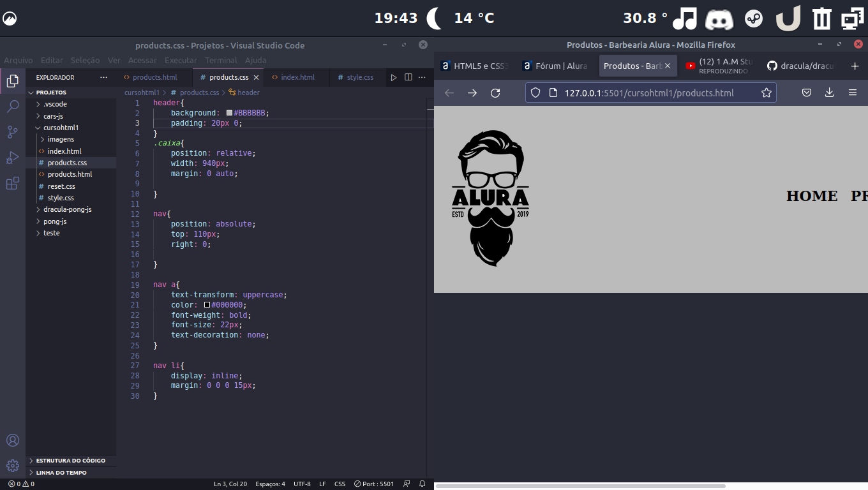Open the Source Control view icon
Image resolution: width=868 pixels, height=490 pixels.
click(x=12, y=132)
